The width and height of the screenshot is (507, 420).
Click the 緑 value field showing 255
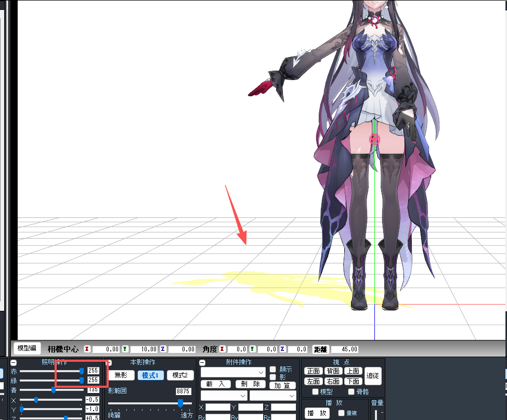pyautogui.click(x=93, y=380)
